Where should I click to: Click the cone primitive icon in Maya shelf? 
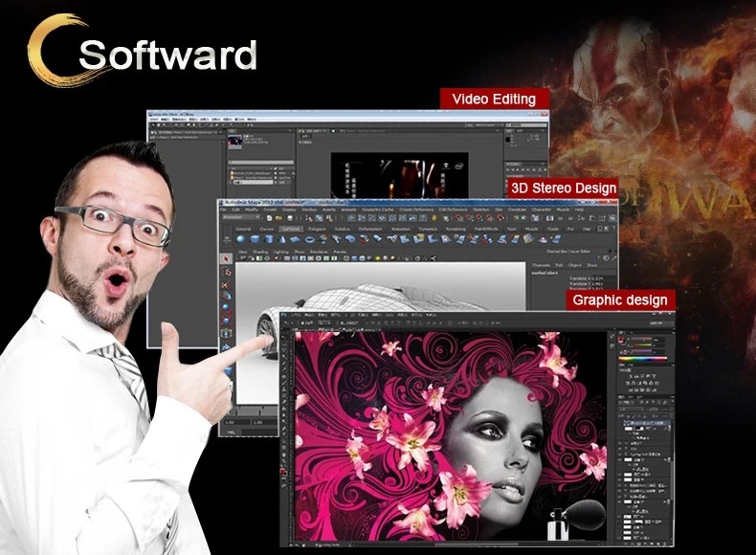(x=282, y=239)
